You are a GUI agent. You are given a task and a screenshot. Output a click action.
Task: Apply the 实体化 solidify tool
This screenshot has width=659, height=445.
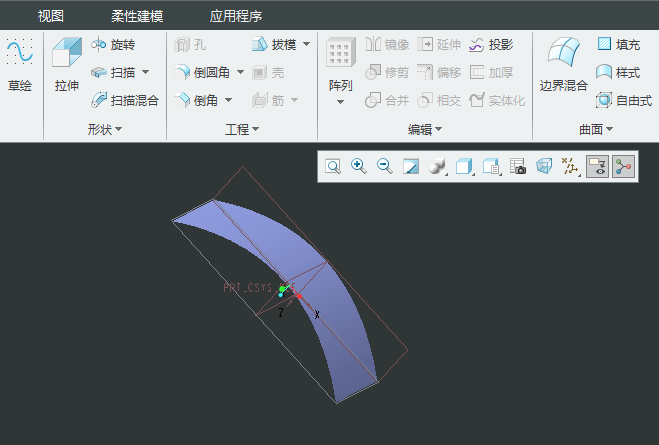pyautogui.click(x=497, y=100)
